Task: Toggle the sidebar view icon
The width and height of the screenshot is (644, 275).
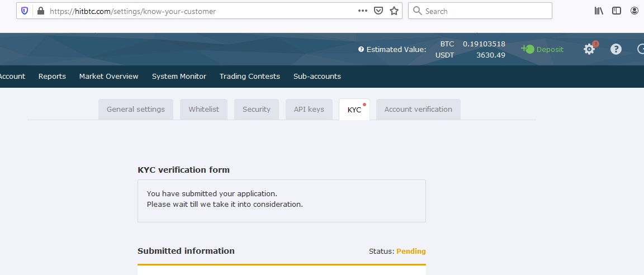Action: [x=617, y=11]
